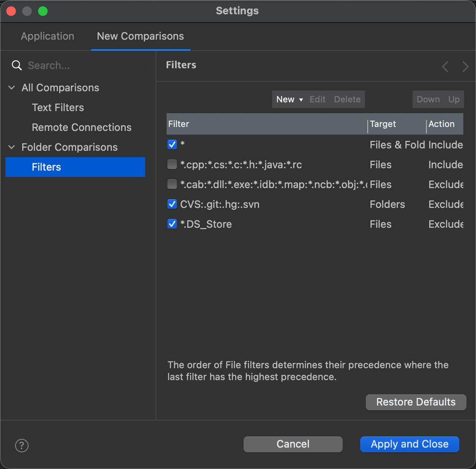This screenshot has height=469, width=476.
Task: Open Remote Connections settings
Action: (x=82, y=127)
